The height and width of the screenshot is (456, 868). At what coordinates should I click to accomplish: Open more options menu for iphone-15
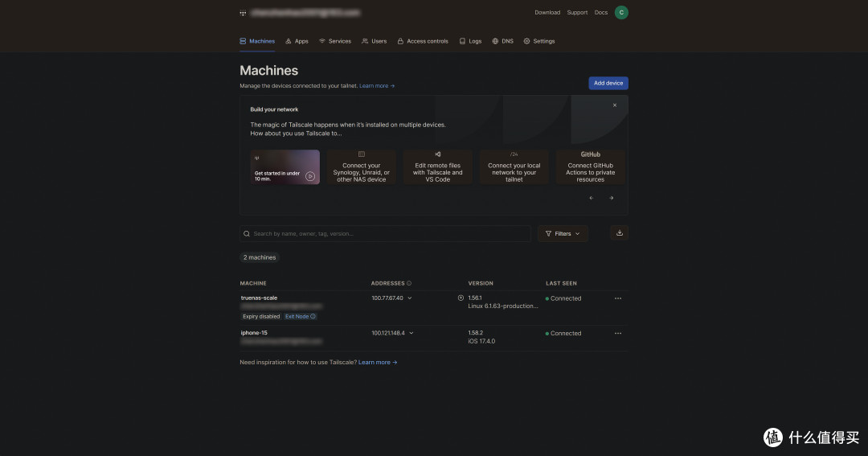pos(618,334)
